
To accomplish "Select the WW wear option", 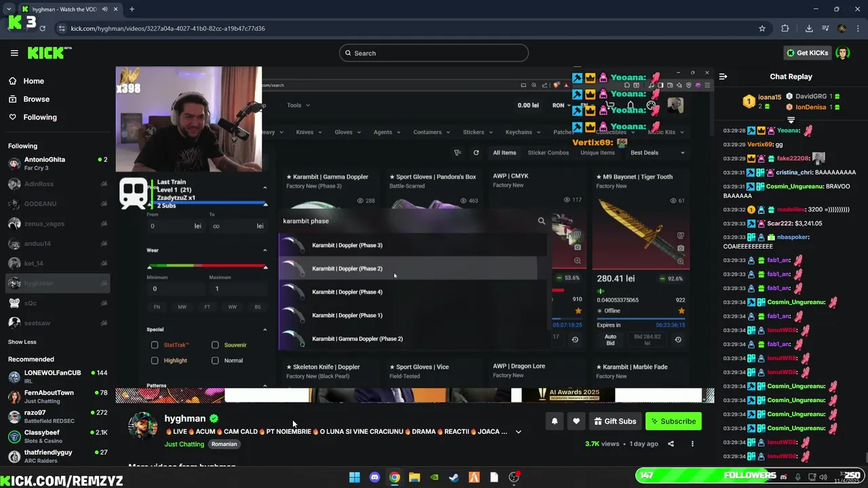I will tap(232, 307).
